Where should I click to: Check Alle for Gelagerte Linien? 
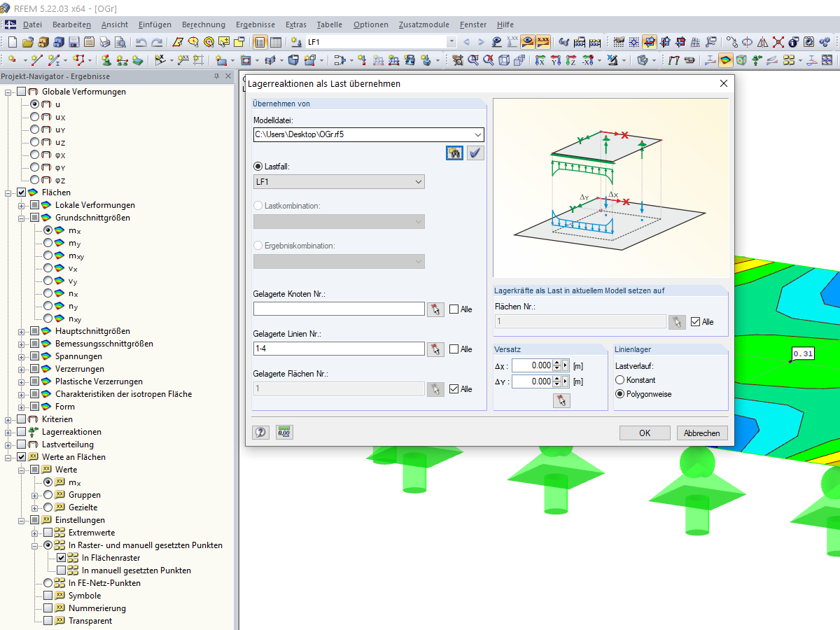(454, 349)
